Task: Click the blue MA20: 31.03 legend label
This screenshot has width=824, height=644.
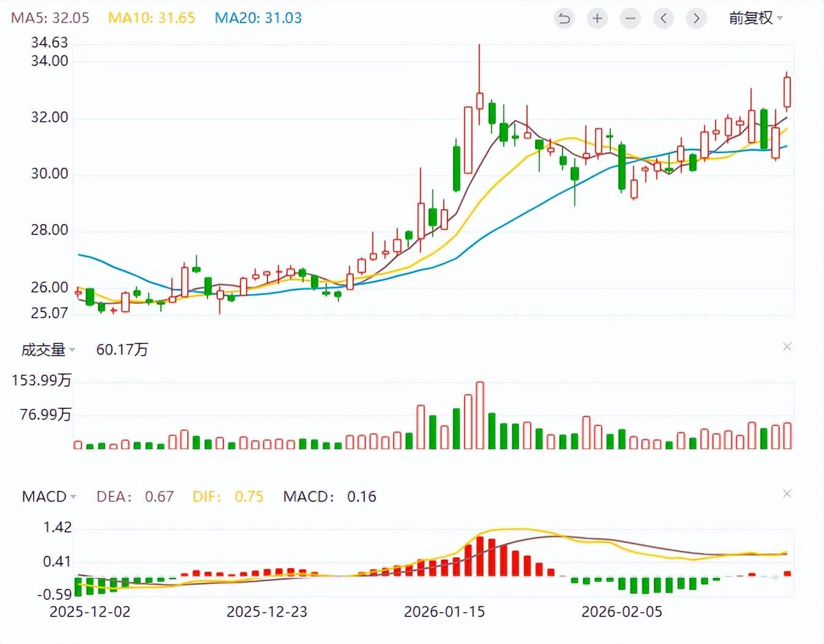Action: point(258,18)
